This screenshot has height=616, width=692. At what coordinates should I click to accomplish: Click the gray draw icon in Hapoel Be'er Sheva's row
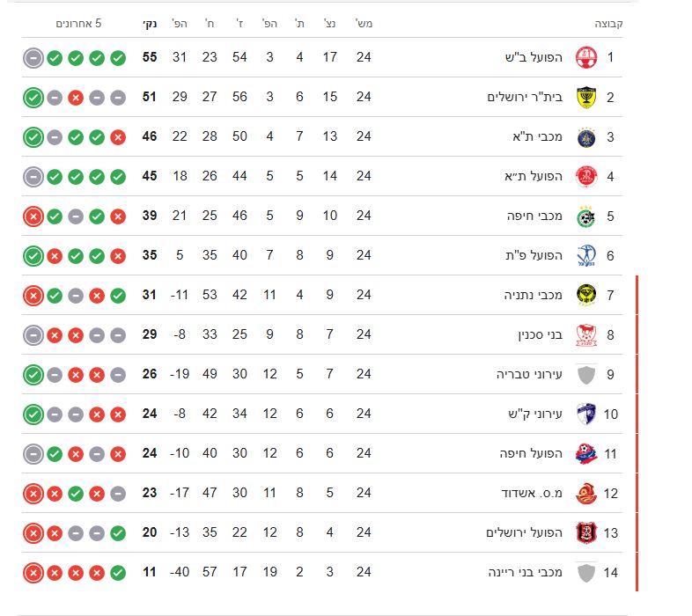tap(33, 58)
